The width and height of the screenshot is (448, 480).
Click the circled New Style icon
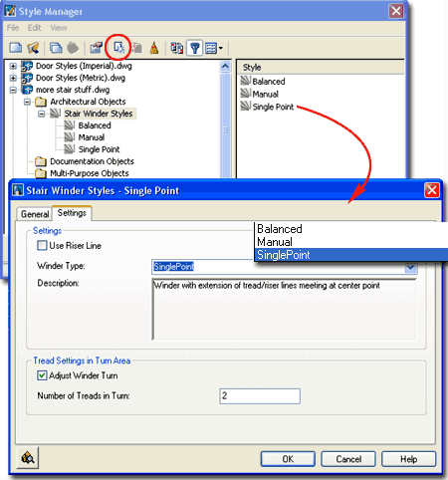118,48
